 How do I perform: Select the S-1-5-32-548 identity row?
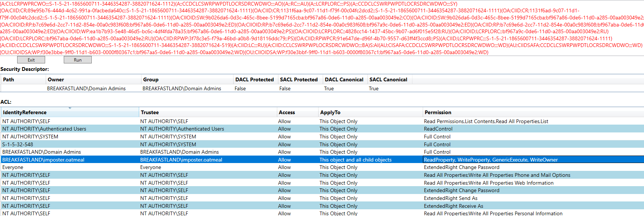[18, 144]
